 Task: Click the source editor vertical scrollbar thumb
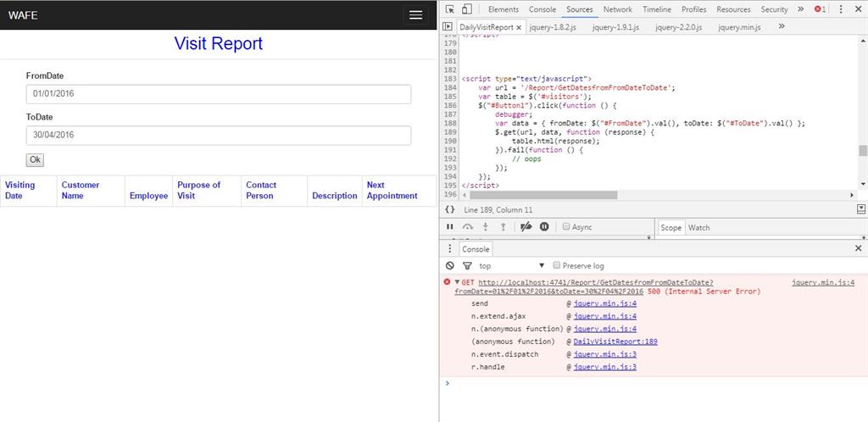pos(862,151)
